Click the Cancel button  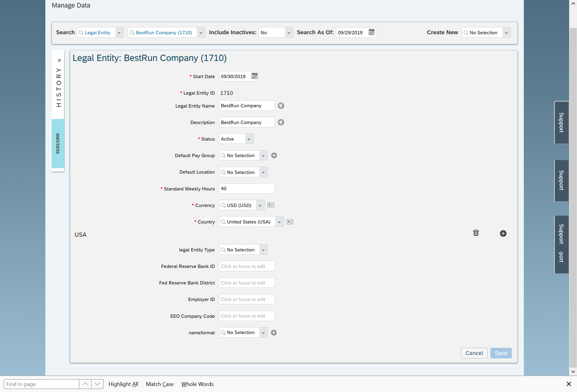(x=474, y=353)
